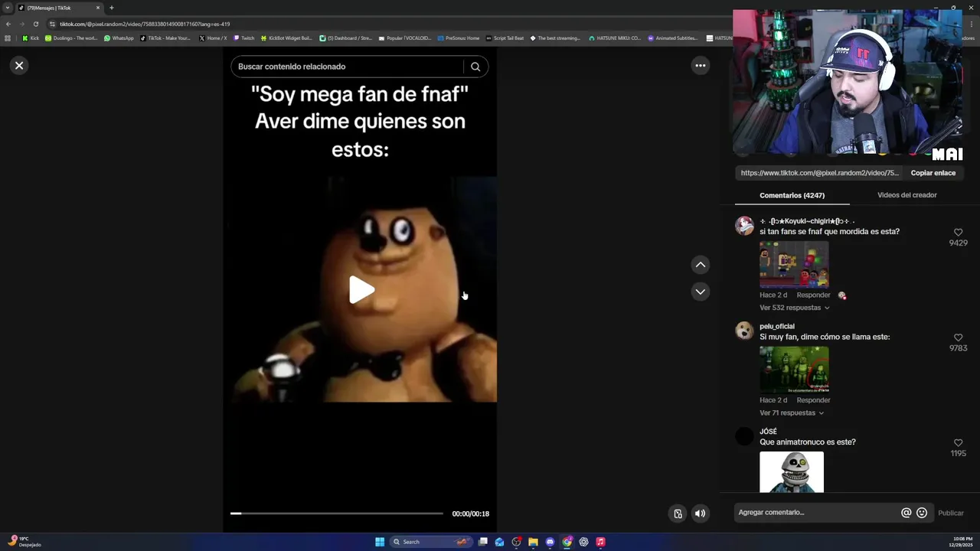Switch to 'Comentarios (4247)' tab
Image resolution: width=980 pixels, height=551 pixels.
[x=792, y=195]
